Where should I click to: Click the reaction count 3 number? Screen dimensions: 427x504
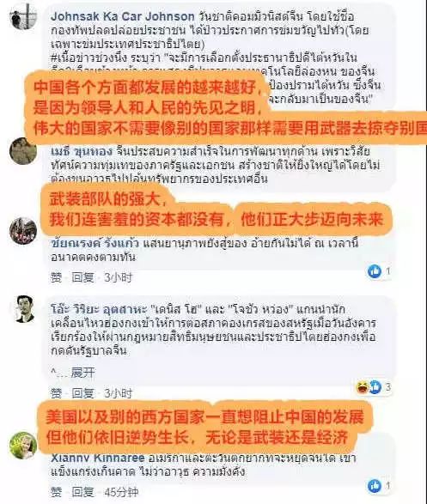(388, 387)
